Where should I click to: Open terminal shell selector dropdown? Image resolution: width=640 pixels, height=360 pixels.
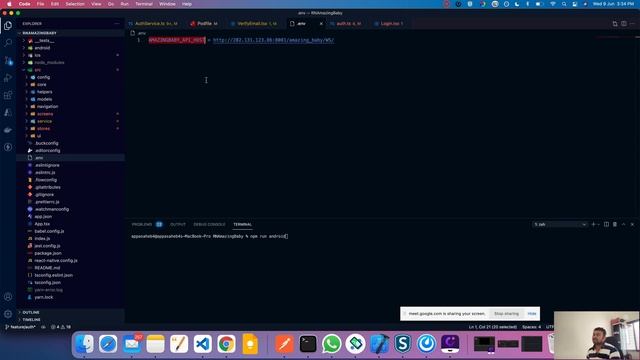pos(560,224)
